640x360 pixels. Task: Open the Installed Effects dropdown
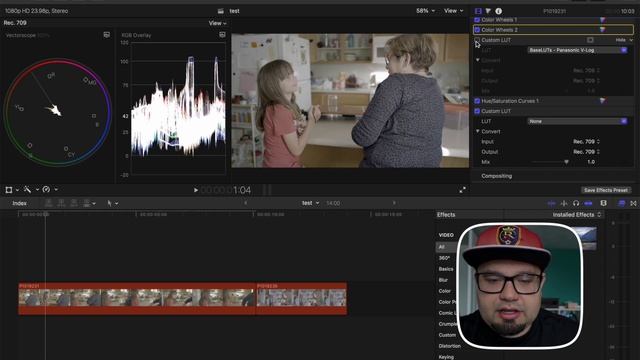click(x=577, y=215)
